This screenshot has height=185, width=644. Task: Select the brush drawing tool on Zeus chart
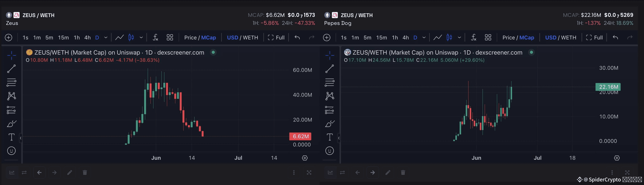[12, 123]
